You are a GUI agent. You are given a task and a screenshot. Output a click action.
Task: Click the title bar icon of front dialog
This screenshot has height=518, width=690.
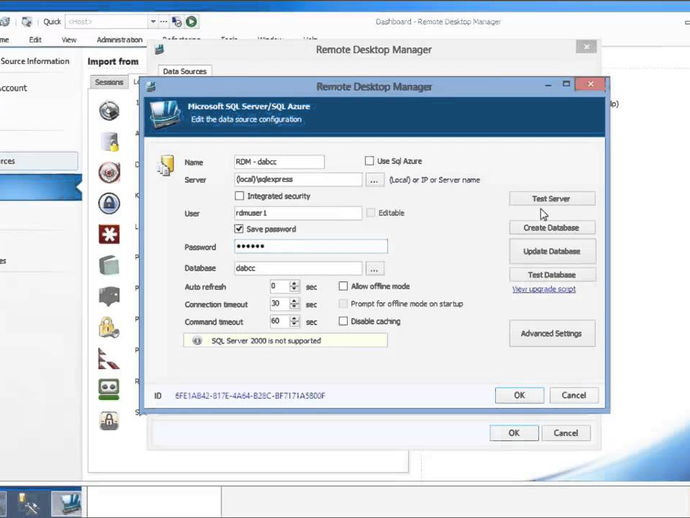coord(151,86)
